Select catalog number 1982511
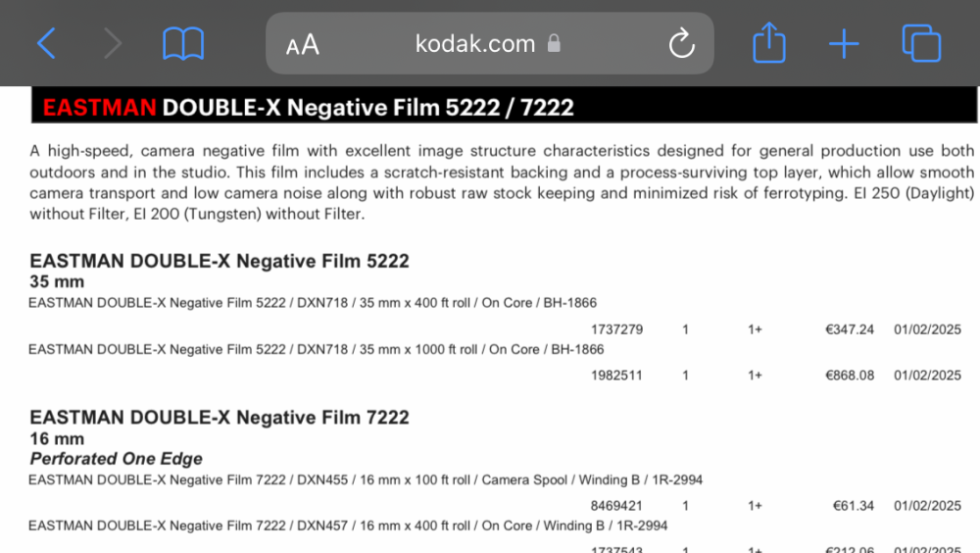The image size is (980, 553). point(616,376)
